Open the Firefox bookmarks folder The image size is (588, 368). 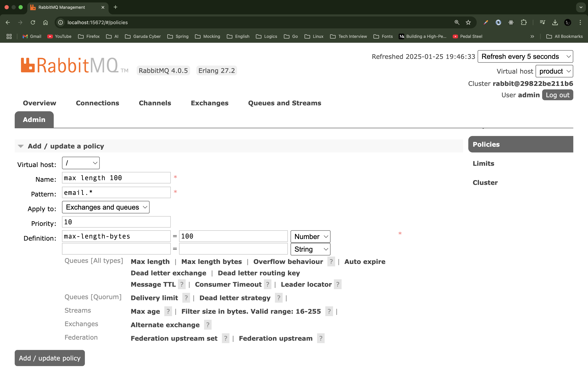tap(89, 36)
